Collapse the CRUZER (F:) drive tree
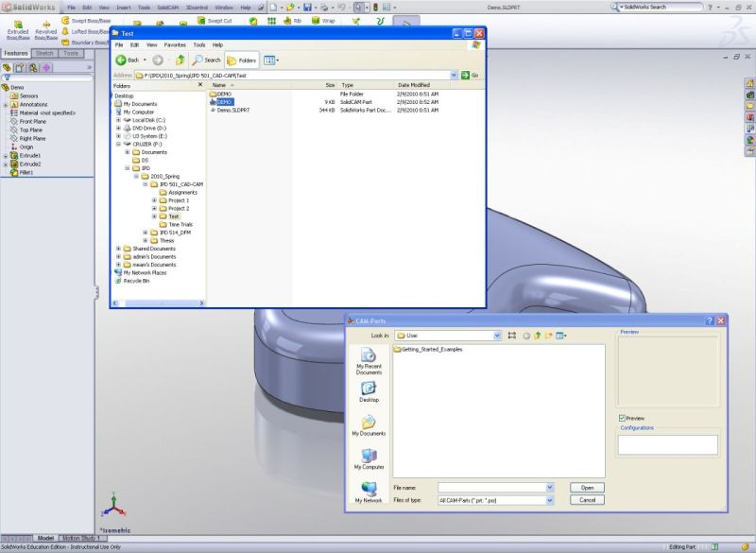This screenshot has height=553, width=756. [x=119, y=144]
